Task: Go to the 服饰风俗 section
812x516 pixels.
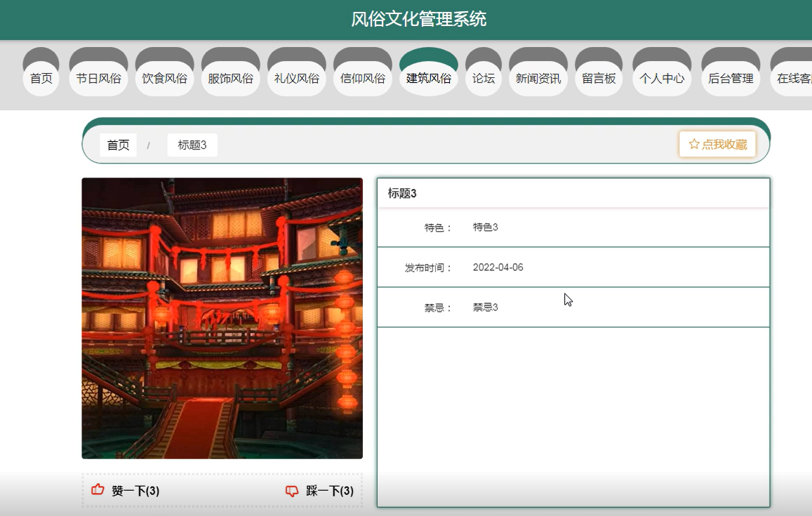Action: (230, 78)
